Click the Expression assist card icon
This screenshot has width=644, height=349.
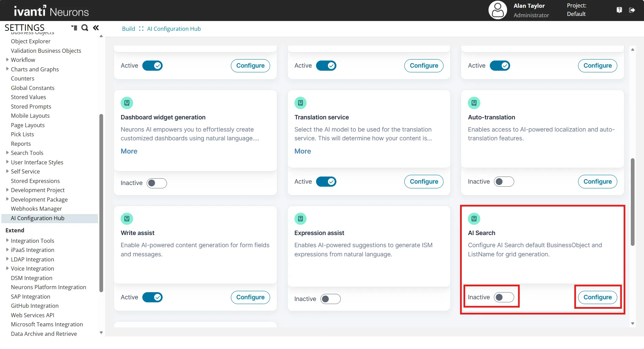301,219
